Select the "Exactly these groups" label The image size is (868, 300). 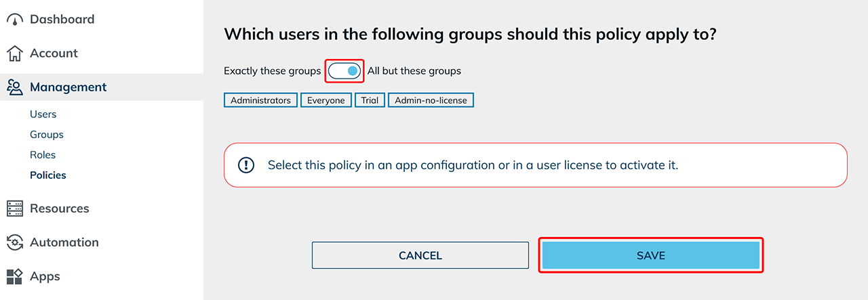[x=272, y=70]
